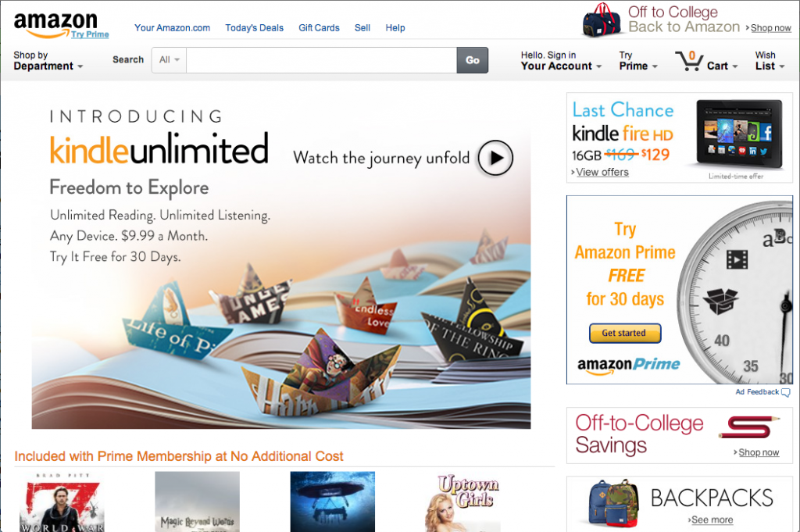
Task: Expand the Your Account dropdown
Action: (x=561, y=61)
